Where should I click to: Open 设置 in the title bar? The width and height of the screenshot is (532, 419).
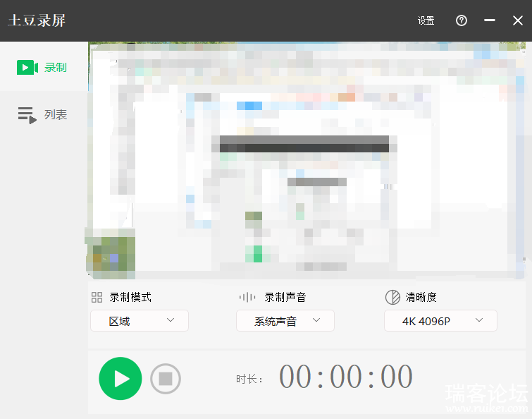pyautogui.click(x=426, y=20)
